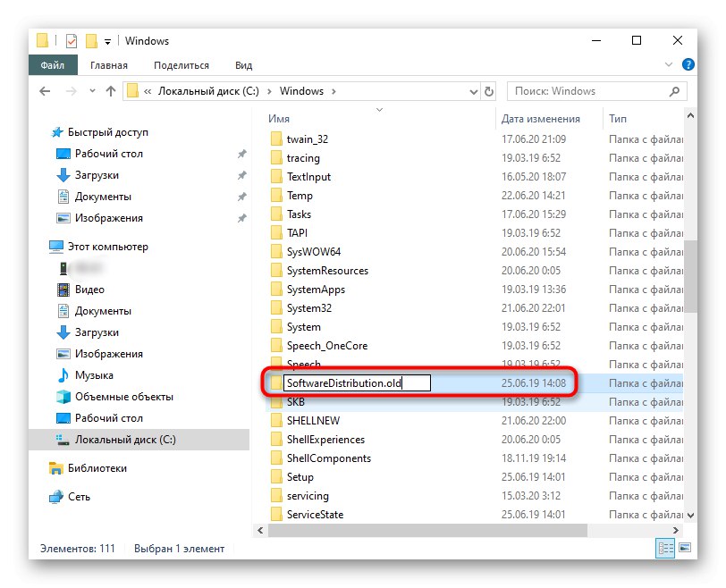Navigate up one level using the Up arrow
This screenshot has width=726, height=588.
[x=111, y=90]
